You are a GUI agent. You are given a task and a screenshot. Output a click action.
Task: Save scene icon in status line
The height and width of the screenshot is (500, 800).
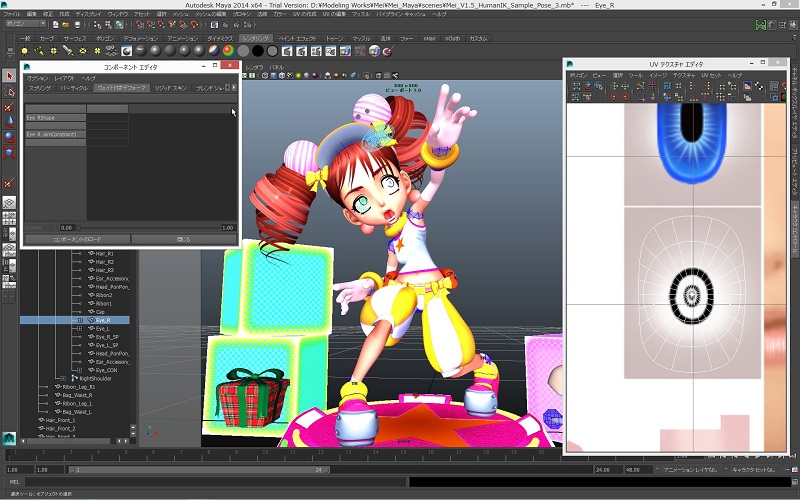point(77,24)
